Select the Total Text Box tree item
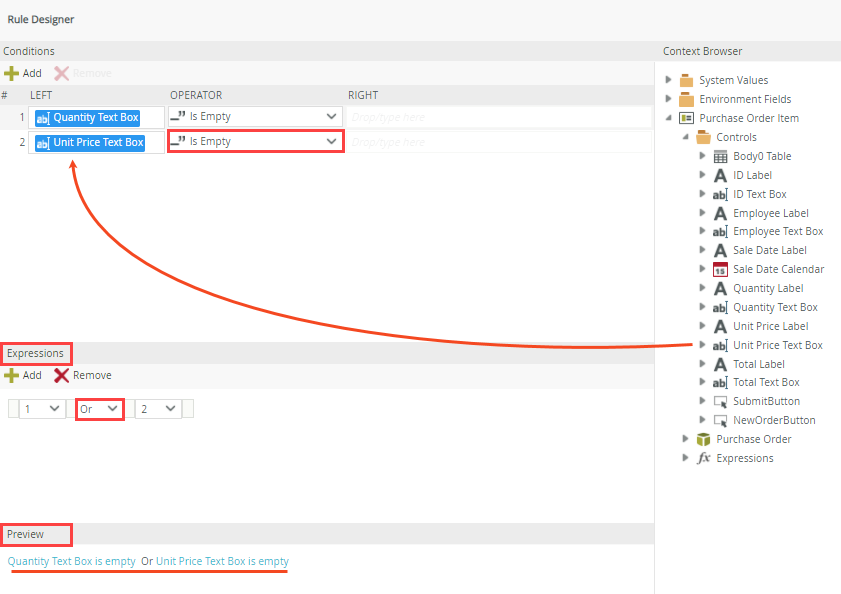 click(x=766, y=383)
